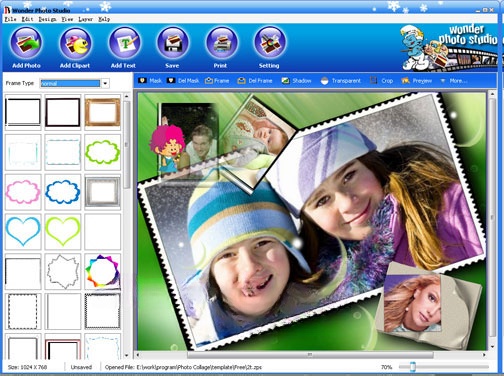Click the Add Clipart icon

pyautogui.click(x=75, y=43)
